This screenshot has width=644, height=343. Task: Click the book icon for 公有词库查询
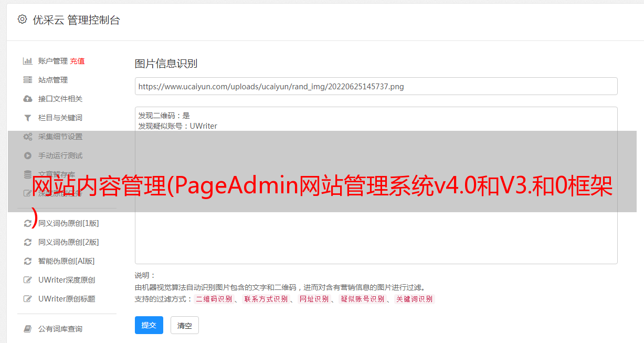pyautogui.click(x=28, y=329)
